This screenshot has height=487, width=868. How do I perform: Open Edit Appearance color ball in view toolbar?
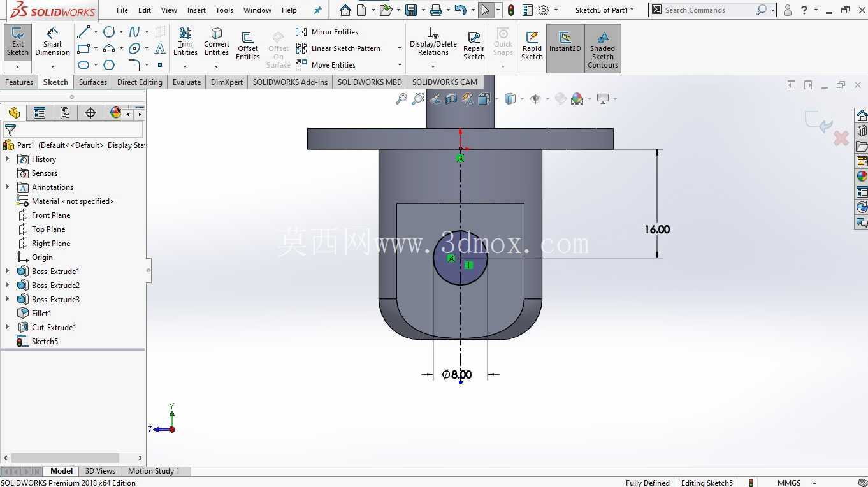tap(577, 99)
